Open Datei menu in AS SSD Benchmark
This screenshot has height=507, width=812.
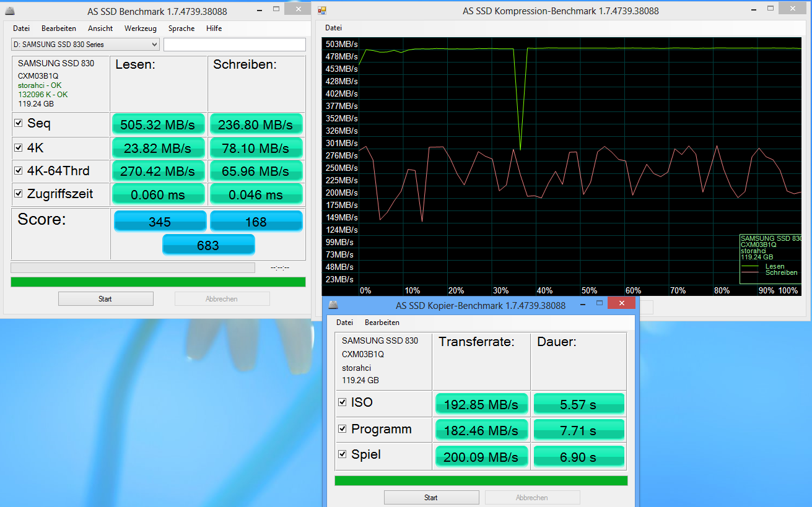pos(21,28)
